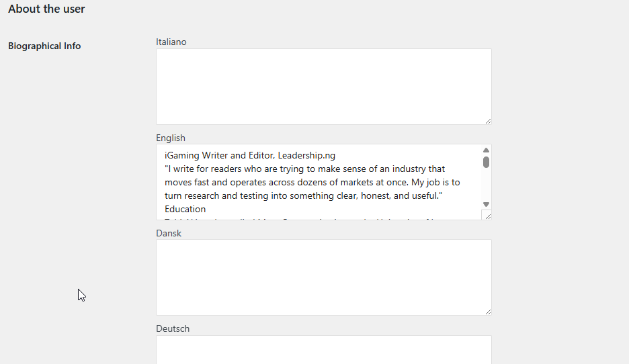This screenshot has width=629, height=364.
Task: Click the 'About the user' heading
Action: pos(46,9)
